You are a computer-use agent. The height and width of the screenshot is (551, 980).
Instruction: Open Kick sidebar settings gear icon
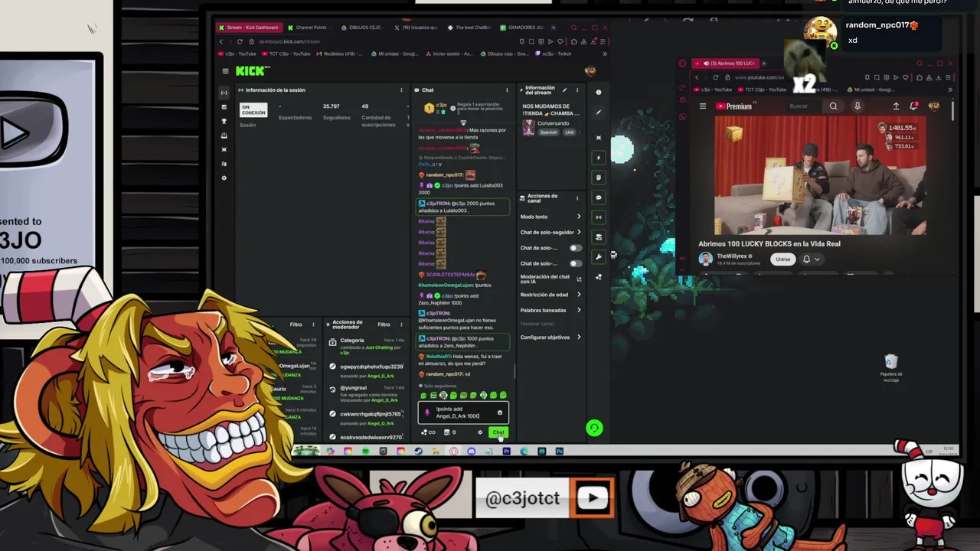tap(224, 178)
